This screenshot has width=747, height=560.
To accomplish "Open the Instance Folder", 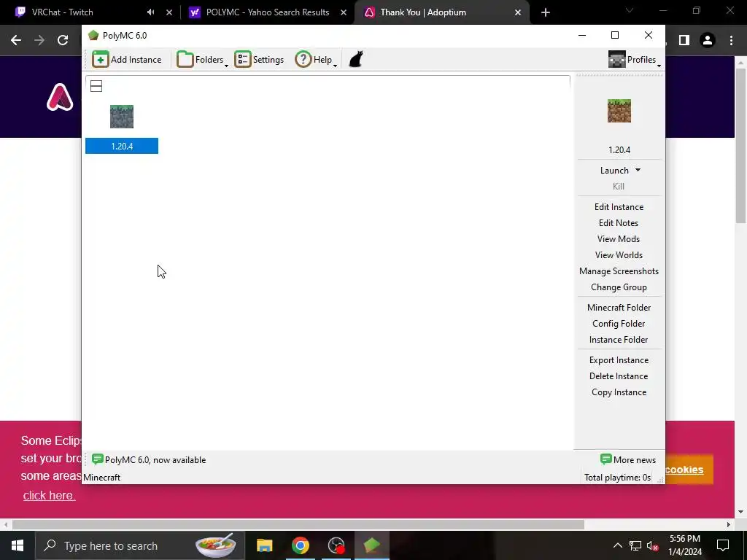I will coord(619,340).
